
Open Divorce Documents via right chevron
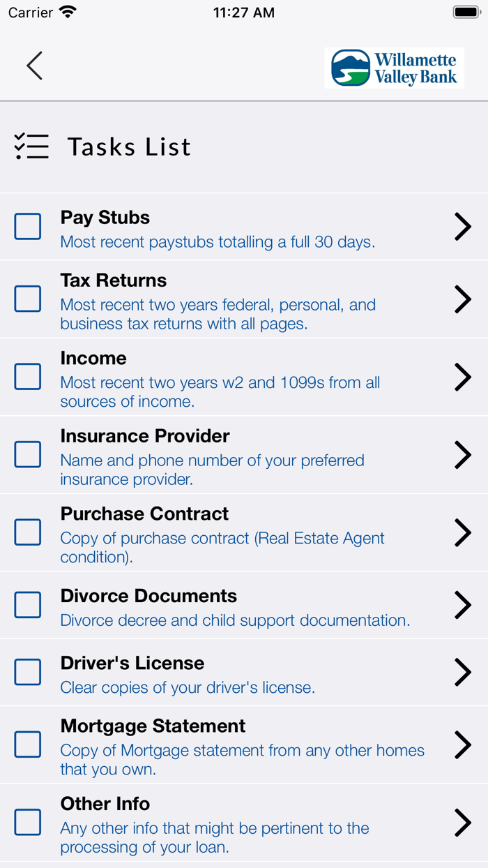[462, 605]
